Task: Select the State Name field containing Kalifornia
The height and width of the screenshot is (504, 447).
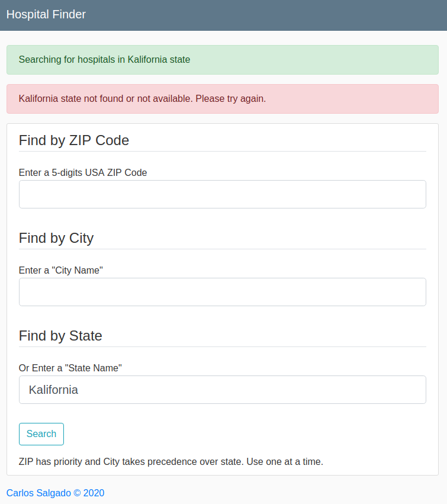Action: point(222,390)
